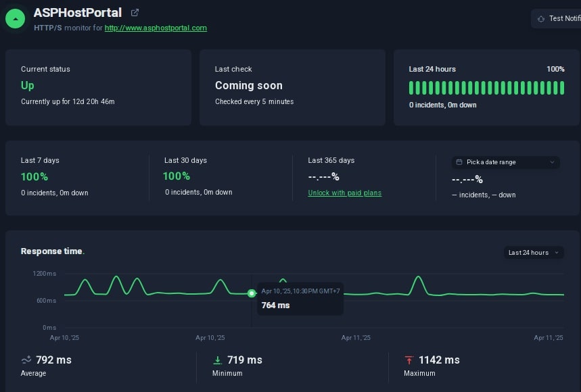The height and width of the screenshot is (392, 581).
Task: Click '0 incidents, 0m down' under Last 30 days
Action: click(199, 192)
